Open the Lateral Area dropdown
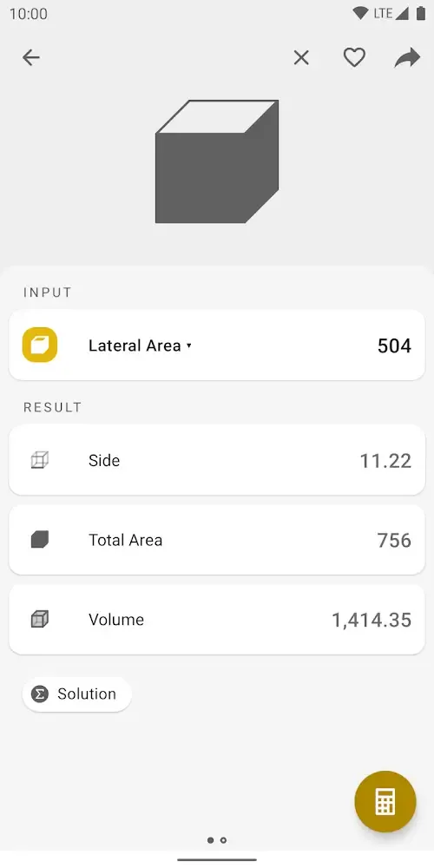The height and width of the screenshot is (868, 434). point(140,345)
